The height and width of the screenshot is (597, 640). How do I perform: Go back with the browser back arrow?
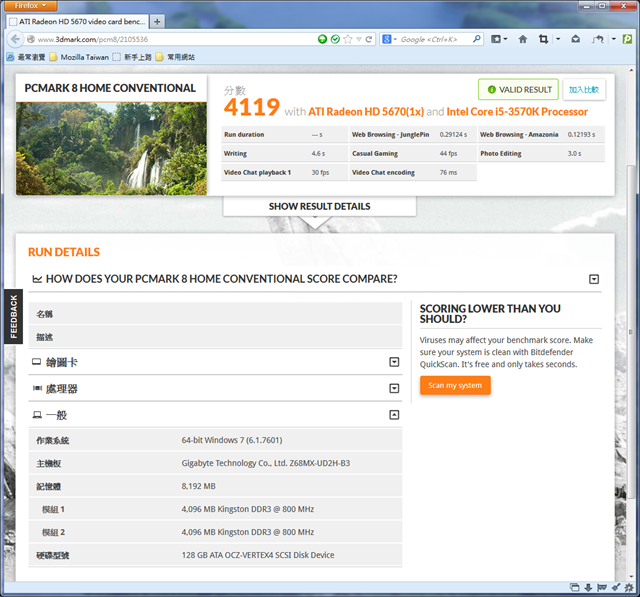15,39
